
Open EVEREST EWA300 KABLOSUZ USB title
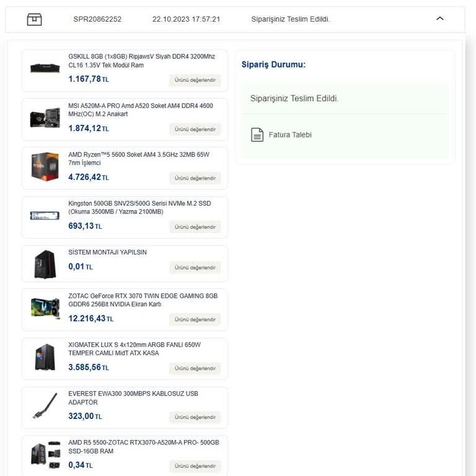click(x=133, y=398)
